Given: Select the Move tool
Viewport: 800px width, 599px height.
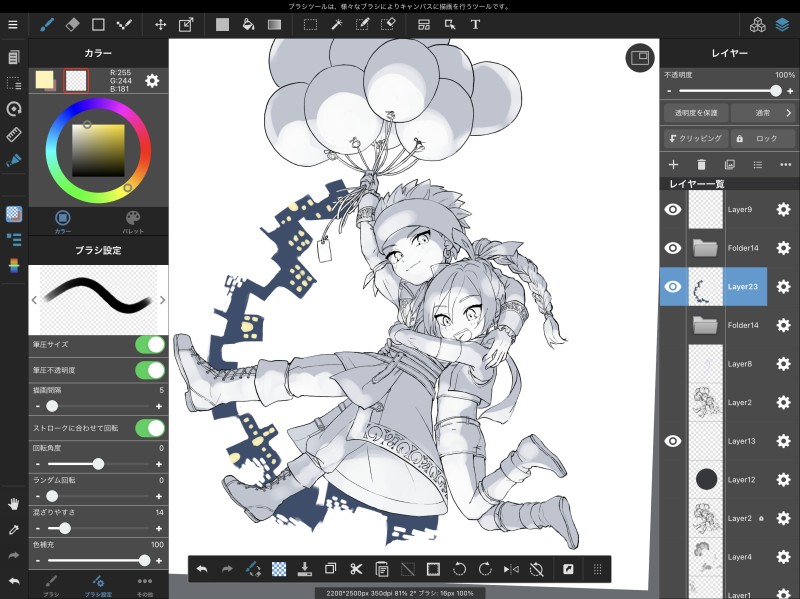Looking at the screenshot, I should pos(160,24).
